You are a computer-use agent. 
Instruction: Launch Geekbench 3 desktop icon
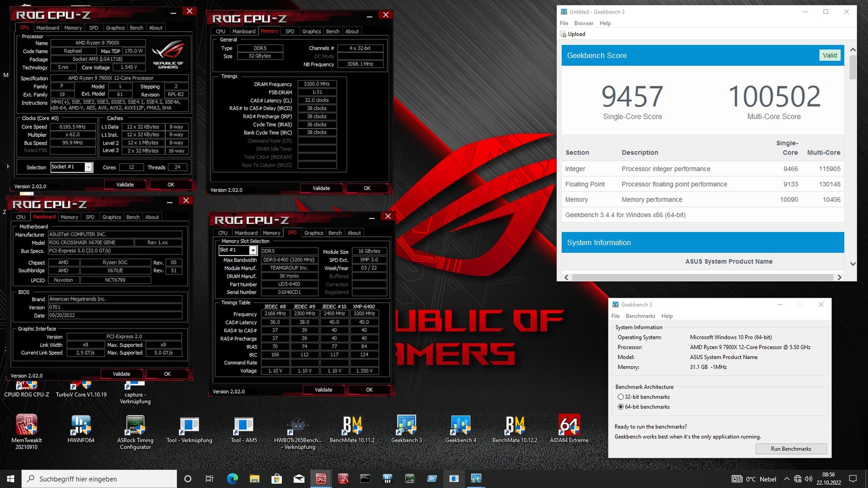point(406,428)
